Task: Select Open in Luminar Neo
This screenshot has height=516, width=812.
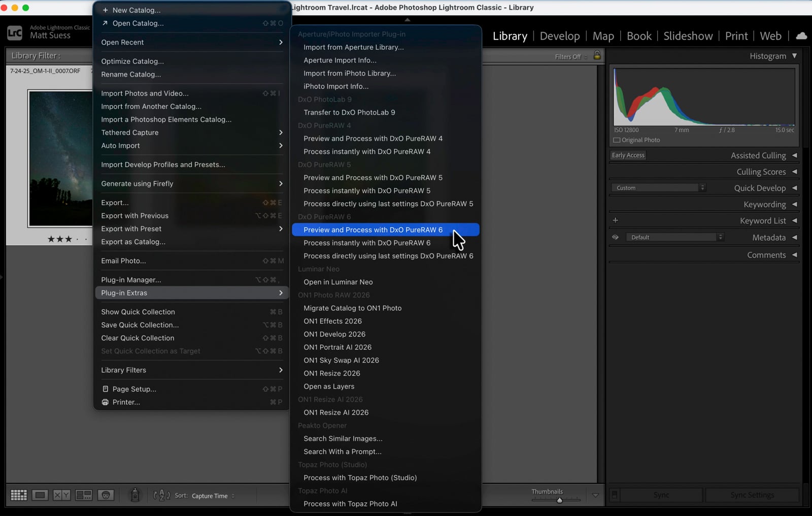Action: [x=386, y=282]
